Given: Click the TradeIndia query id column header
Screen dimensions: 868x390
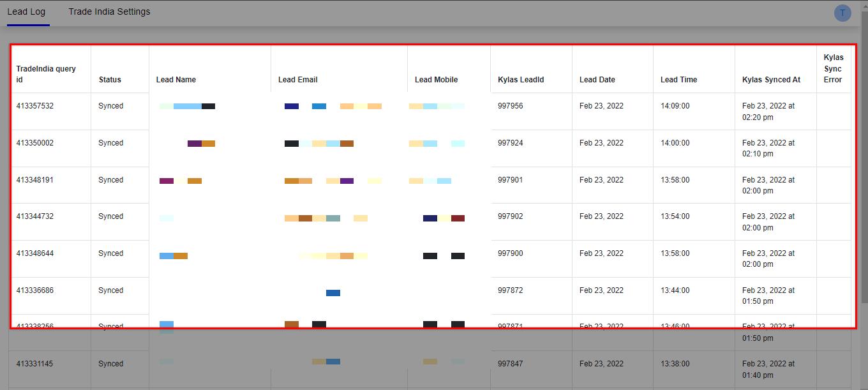Looking at the screenshot, I should tap(46, 74).
